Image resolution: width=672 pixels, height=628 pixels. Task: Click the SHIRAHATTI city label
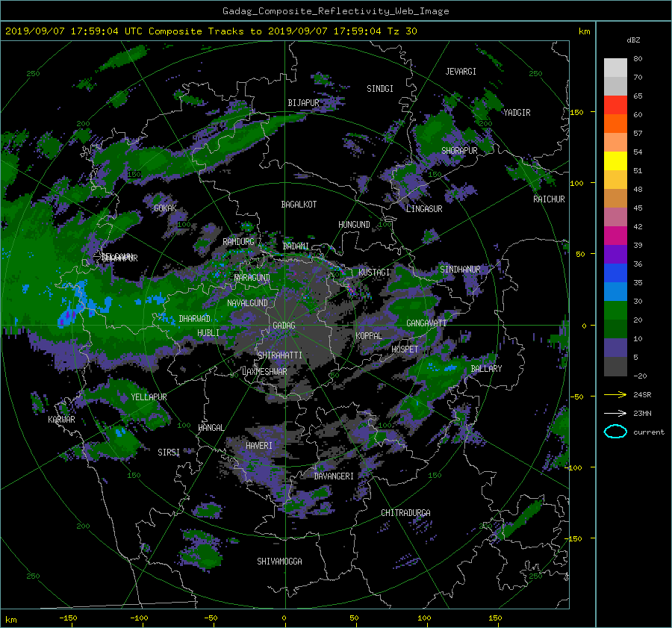[280, 355]
